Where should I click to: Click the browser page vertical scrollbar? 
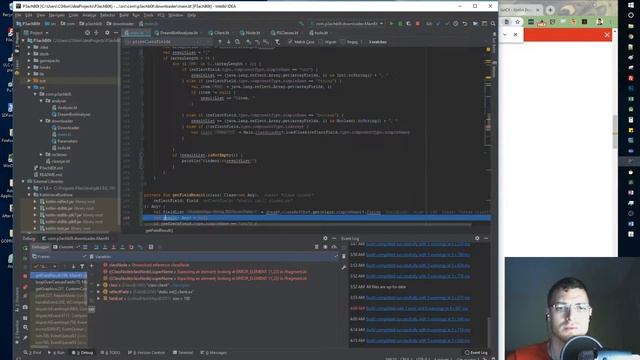point(615,132)
